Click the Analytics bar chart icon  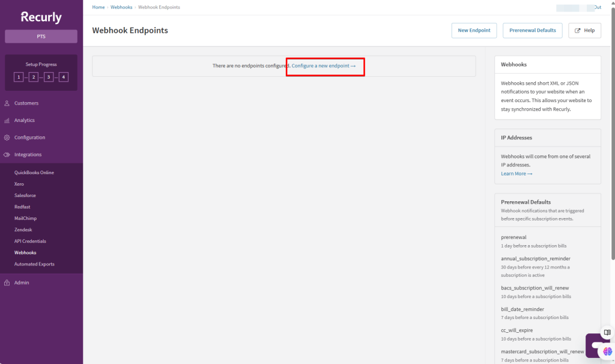(x=7, y=121)
